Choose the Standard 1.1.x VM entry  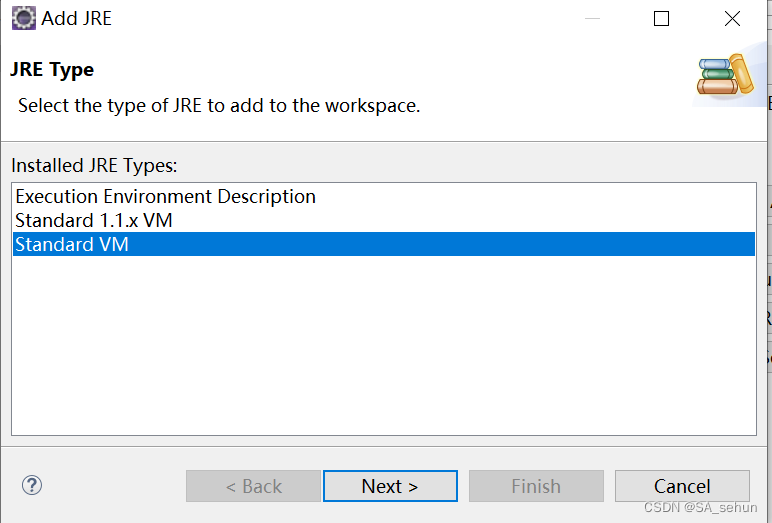tap(94, 220)
